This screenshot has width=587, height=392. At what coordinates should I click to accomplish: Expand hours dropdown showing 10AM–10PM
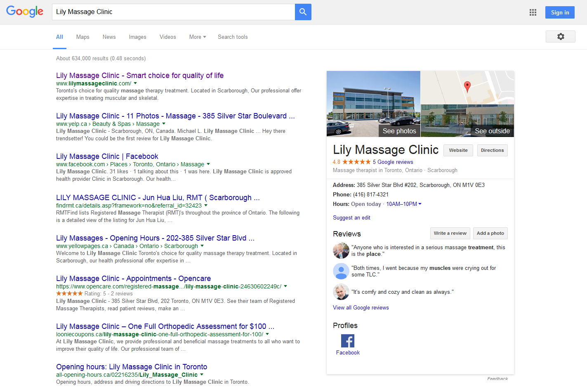click(x=420, y=204)
